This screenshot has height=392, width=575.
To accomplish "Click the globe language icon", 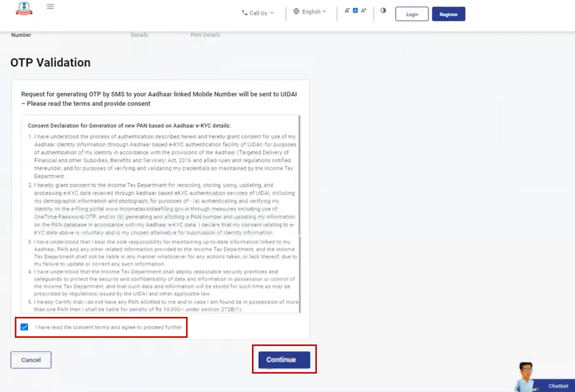I will click(296, 12).
